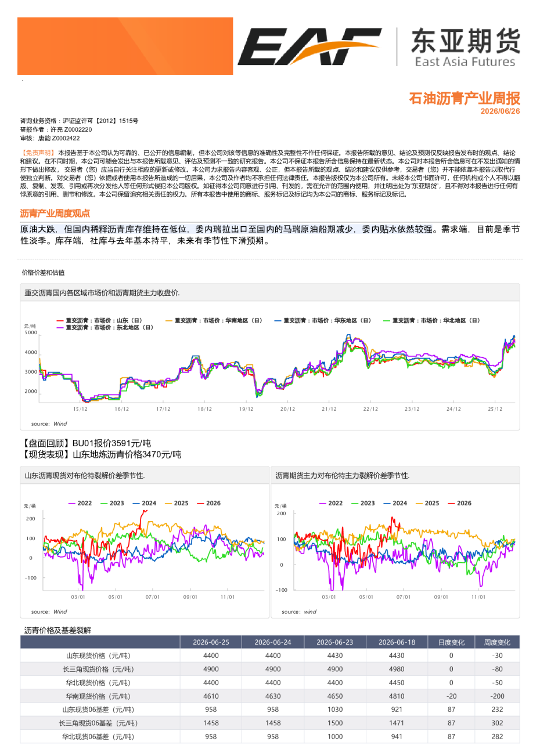The height and width of the screenshot is (756, 540).
Task: Click the 4980 cell in 长三角现货价格 row
Action: click(397, 669)
